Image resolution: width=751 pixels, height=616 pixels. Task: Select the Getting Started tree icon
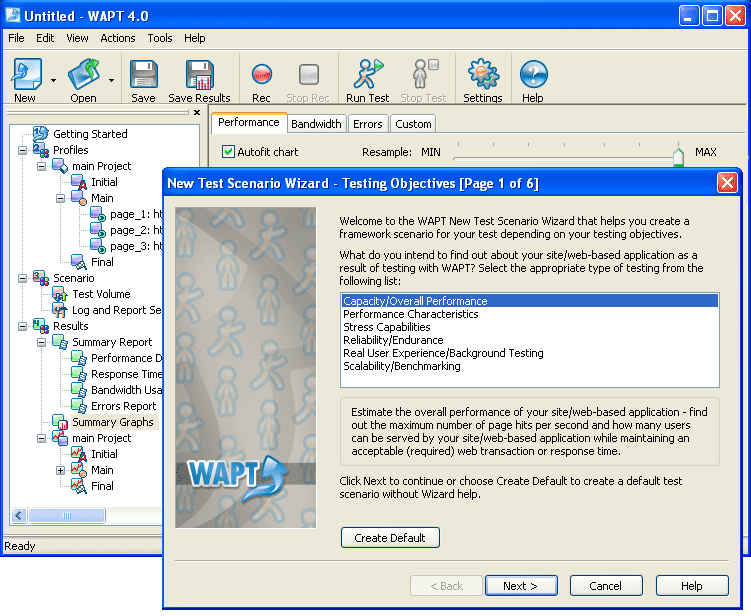point(40,134)
